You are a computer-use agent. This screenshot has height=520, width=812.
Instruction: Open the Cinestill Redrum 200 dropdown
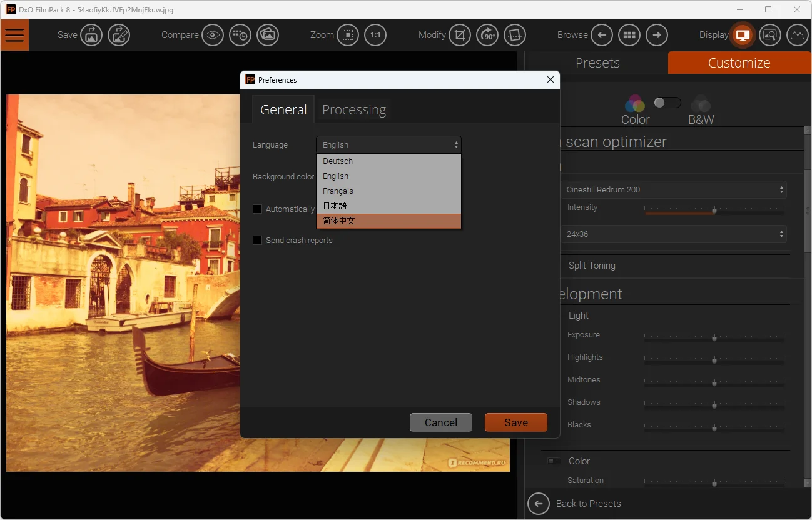pyautogui.click(x=673, y=189)
